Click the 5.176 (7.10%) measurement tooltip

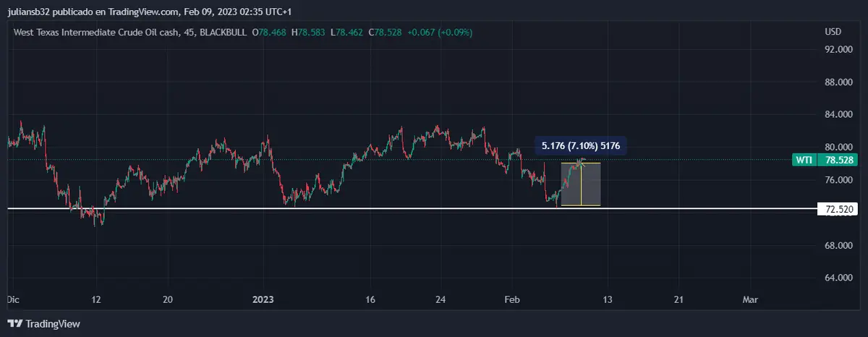[581, 145]
